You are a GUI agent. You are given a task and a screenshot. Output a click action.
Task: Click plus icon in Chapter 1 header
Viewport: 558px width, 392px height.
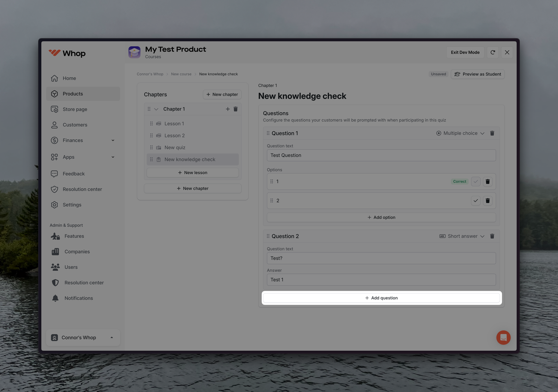228,109
